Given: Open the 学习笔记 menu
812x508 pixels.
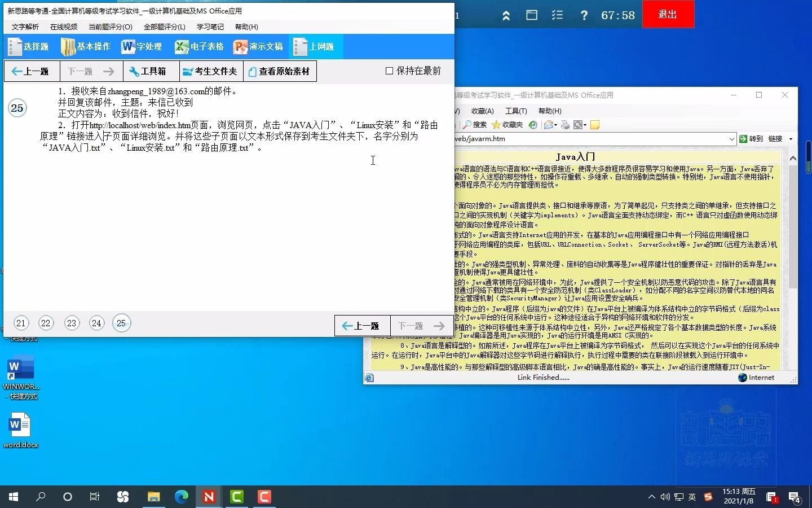Looking at the screenshot, I should pyautogui.click(x=210, y=27).
